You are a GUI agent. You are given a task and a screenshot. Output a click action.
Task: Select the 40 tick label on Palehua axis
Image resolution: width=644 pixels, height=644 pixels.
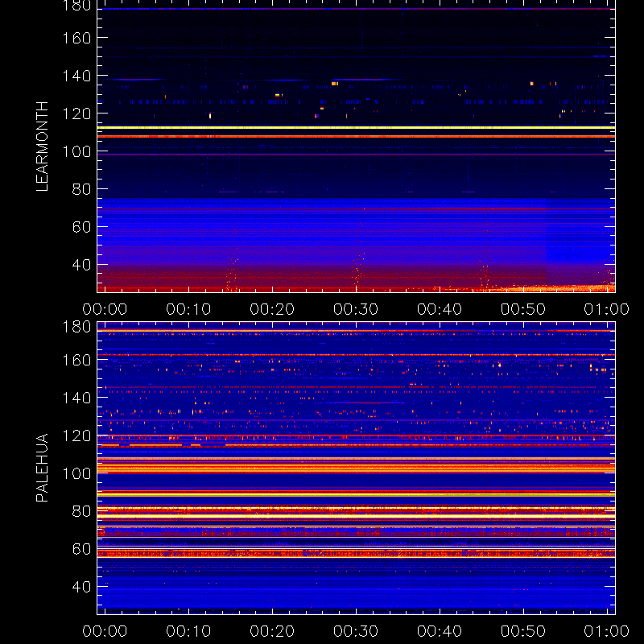[81, 587]
